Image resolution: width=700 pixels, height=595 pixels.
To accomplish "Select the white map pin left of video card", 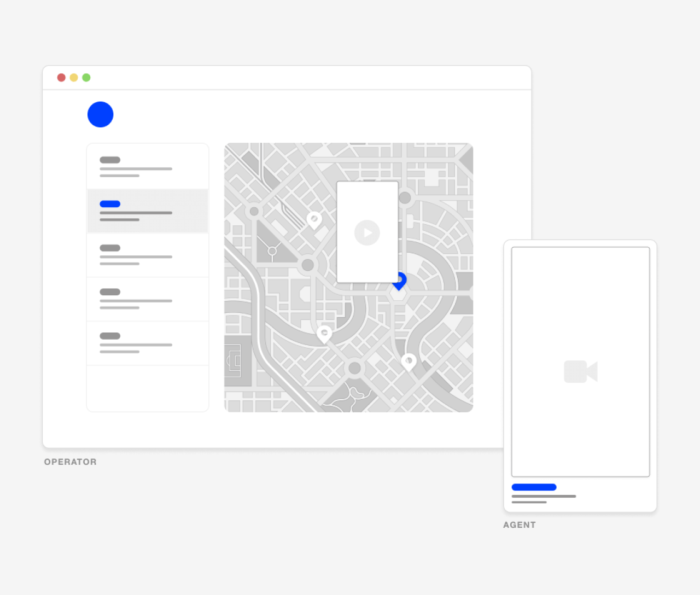I will 314,220.
